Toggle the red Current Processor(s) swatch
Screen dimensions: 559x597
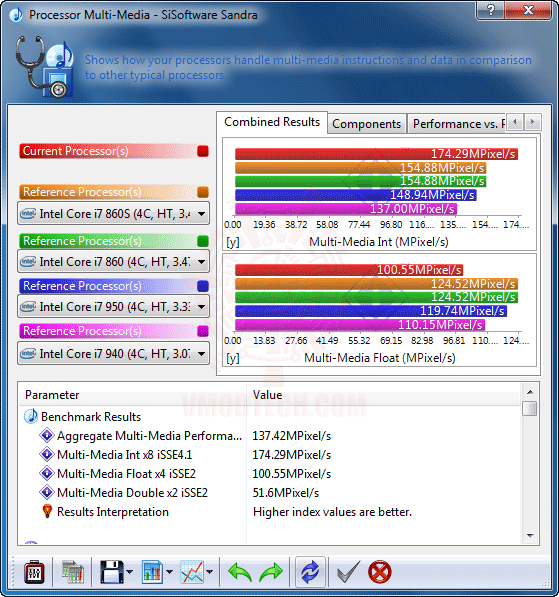point(203,151)
